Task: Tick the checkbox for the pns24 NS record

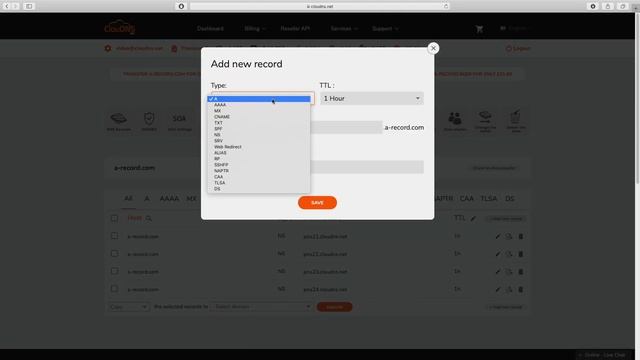Action: (114, 289)
